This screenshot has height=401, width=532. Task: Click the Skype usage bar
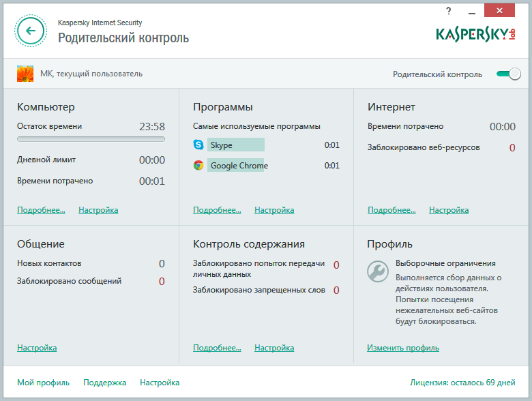236,145
